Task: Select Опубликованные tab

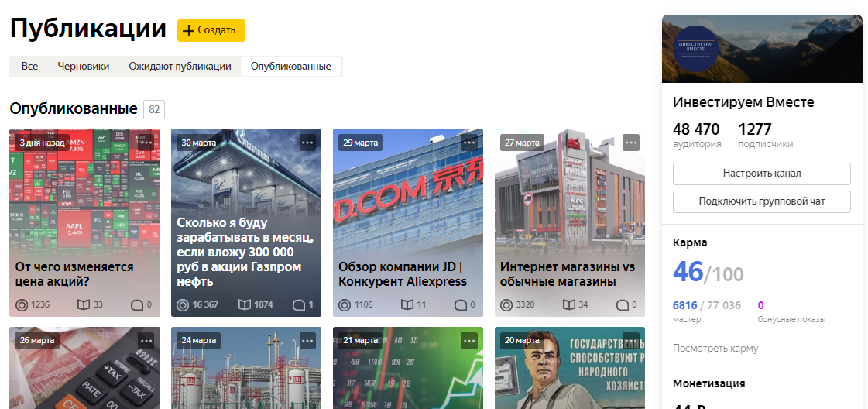Action: [x=290, y=67]
